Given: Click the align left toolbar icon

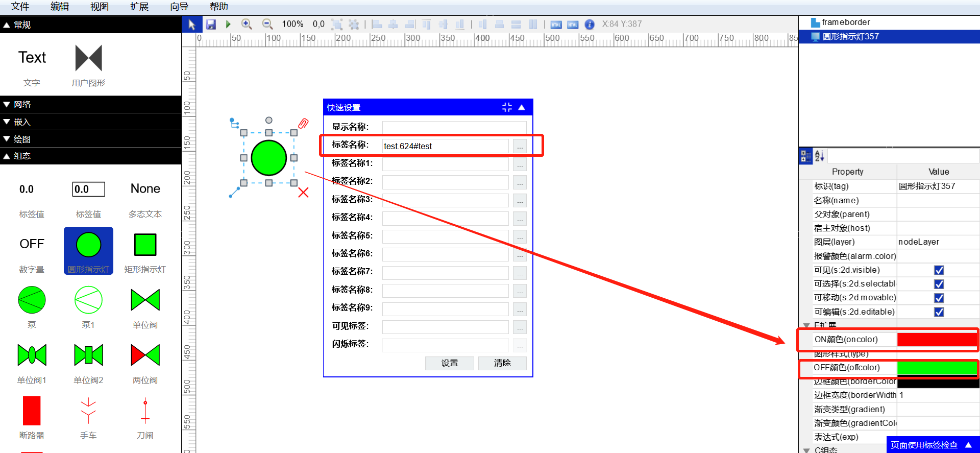Looking at the screenshot, I should click(377, 24).
